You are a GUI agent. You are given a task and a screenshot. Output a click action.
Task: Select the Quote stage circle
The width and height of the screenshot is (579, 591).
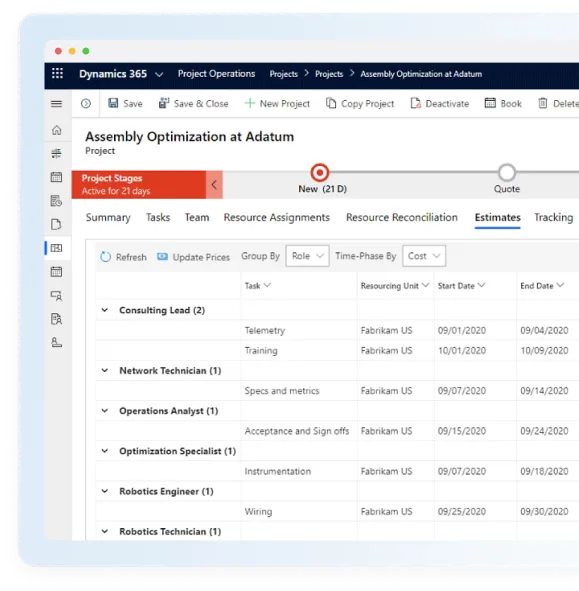(507, 173)
